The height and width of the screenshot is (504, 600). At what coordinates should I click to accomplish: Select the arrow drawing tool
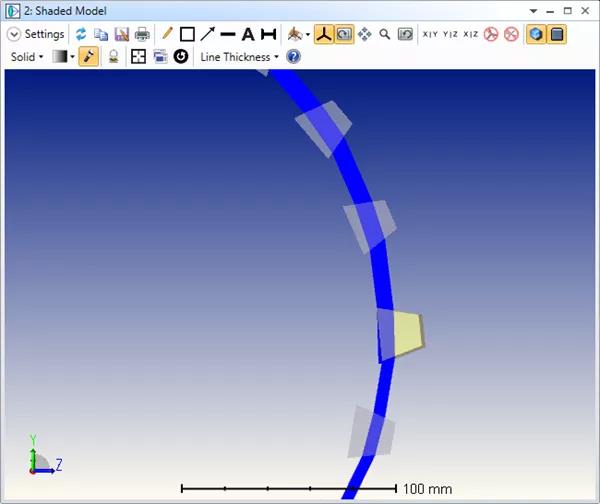click(x=207, y=34)
